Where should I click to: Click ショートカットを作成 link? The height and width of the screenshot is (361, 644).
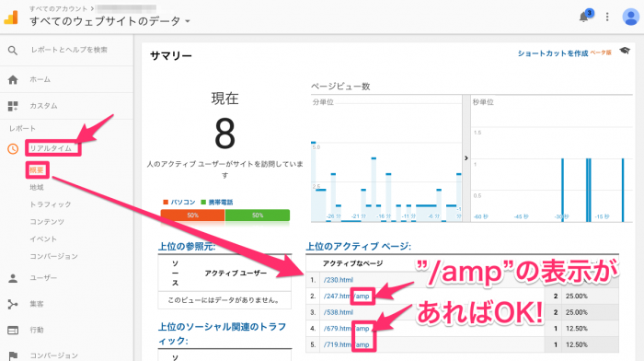tap(552, 53)
